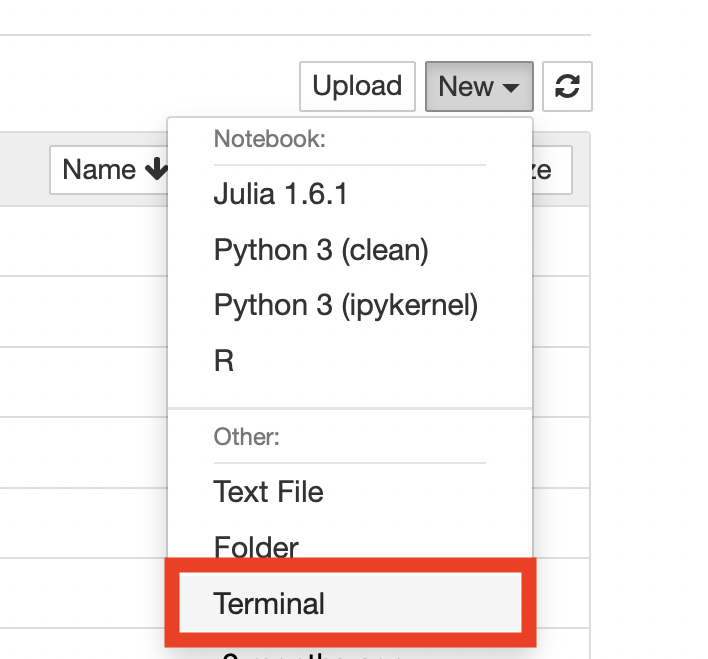Select Python 3 (clean) kernel notebook
The height and width of the screenshot is (659, 708).
tap(321, 249)
